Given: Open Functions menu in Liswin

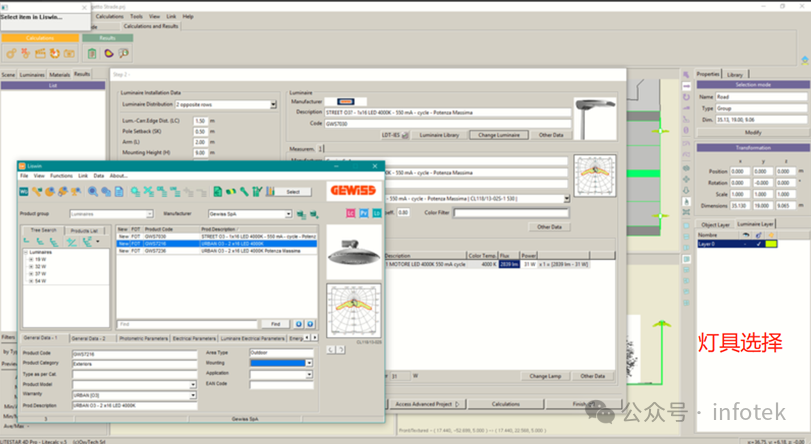Looking at the screenshot, I should 62,176.
